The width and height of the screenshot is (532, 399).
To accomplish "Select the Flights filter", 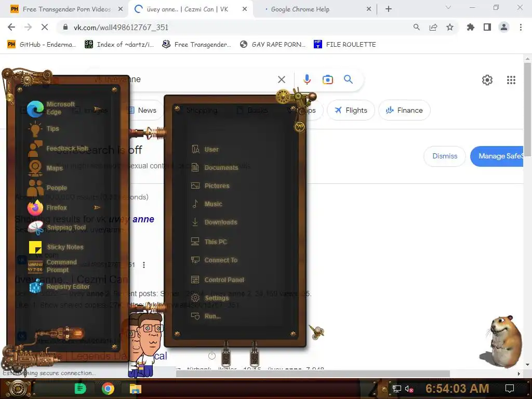I will [x=351, y=110].
